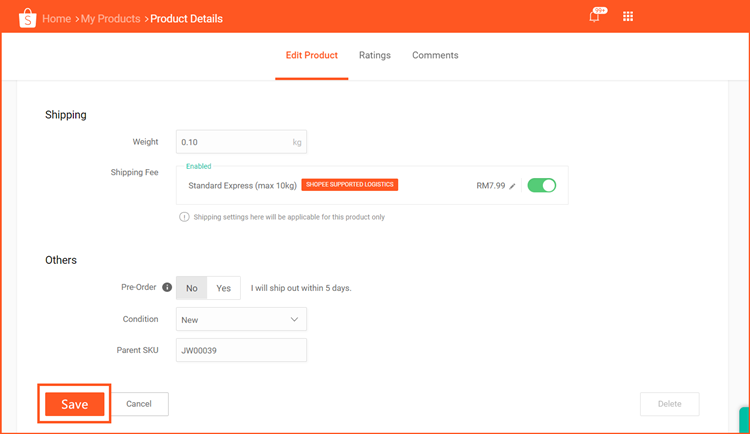Select Yes for Pre-Order
750x434 pixels.
point(223,288)
